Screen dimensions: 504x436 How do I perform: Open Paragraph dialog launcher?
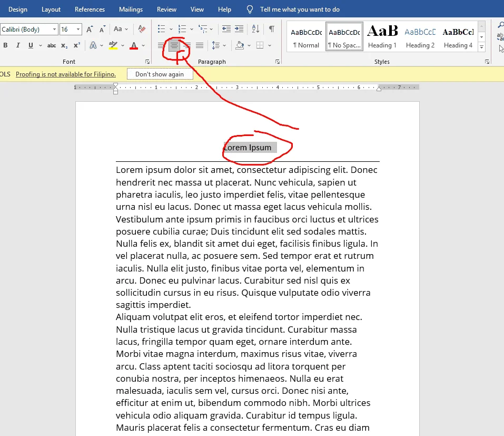tap(278, 62)
